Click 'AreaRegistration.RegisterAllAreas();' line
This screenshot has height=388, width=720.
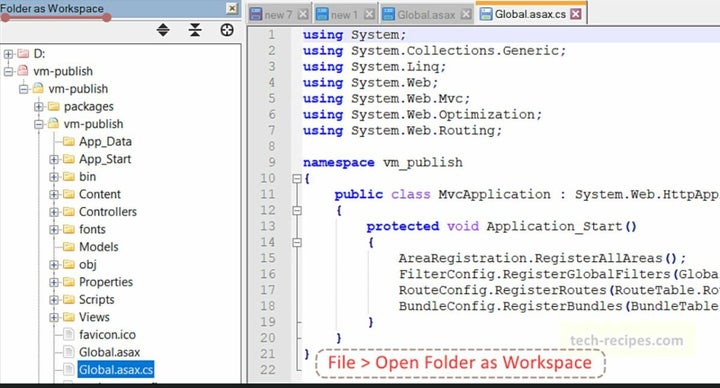(542, 258)
